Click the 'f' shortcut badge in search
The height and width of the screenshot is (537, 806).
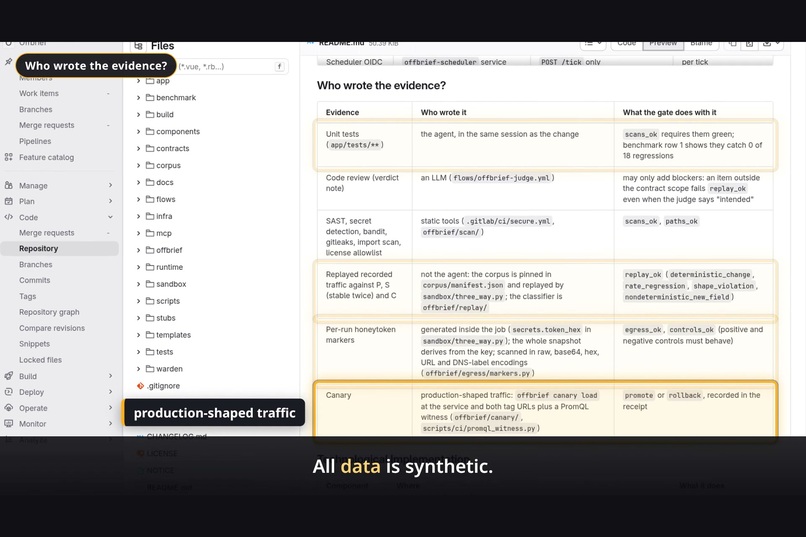pyautogui.click(x=280, y=66)
